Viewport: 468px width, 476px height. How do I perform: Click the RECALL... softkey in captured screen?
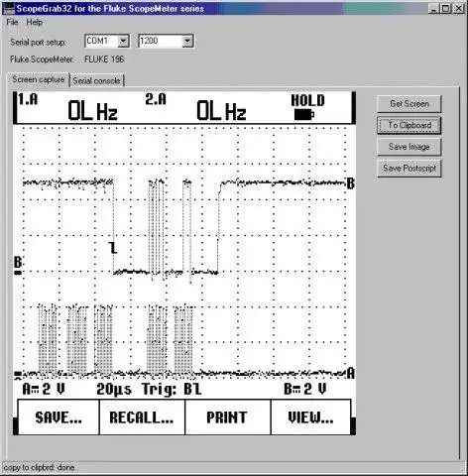click(x=142, y=417)
